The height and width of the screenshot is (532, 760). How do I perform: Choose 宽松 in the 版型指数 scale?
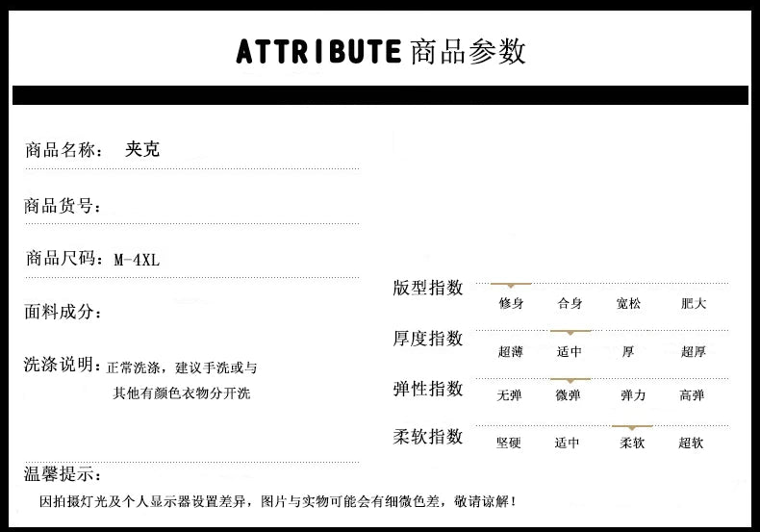click(628, 303)
